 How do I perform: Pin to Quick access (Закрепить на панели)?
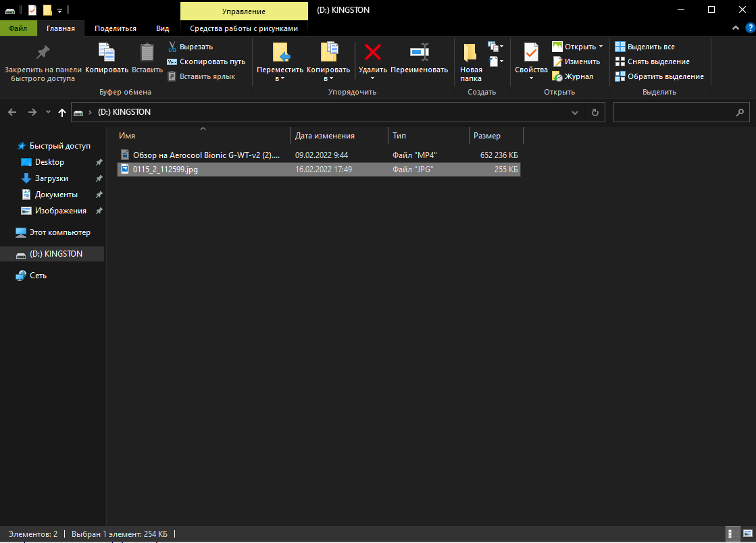click(x=43, y=63)
